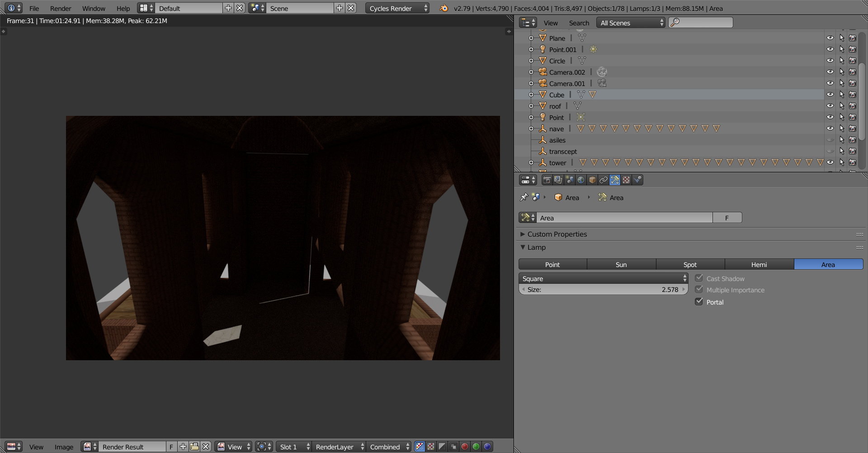This screenshot has height=453, width=868.
Task: Toggle the Cast Shadow checkbox
Action: pos(699,278)
